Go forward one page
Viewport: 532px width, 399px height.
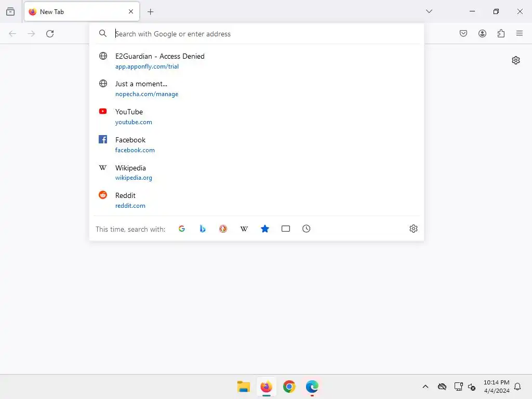click(x=31, y=34)
